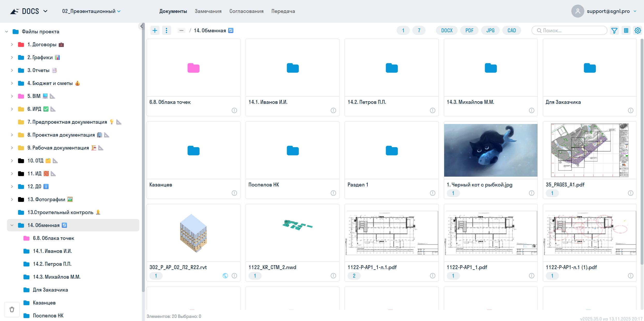
Task: Click the trash bin icon
Action: coord(12,309)
